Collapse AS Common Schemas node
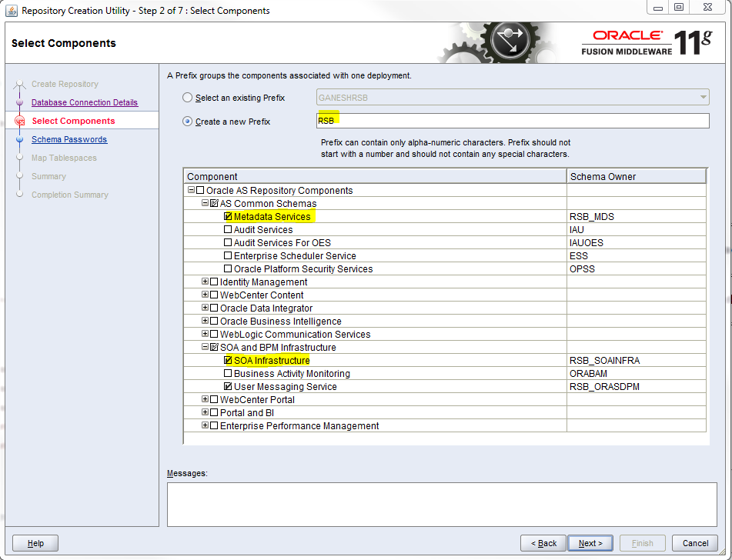 click(205, 203)
